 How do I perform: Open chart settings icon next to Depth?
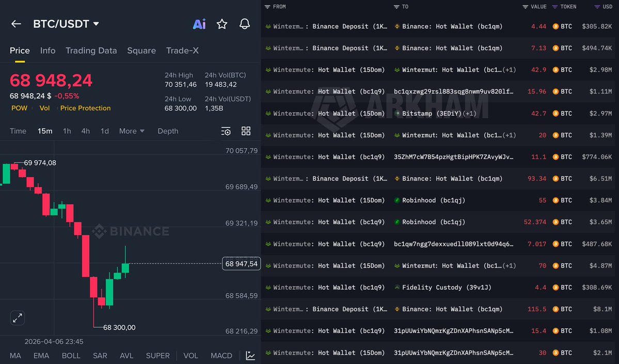(x=226, y=131)
